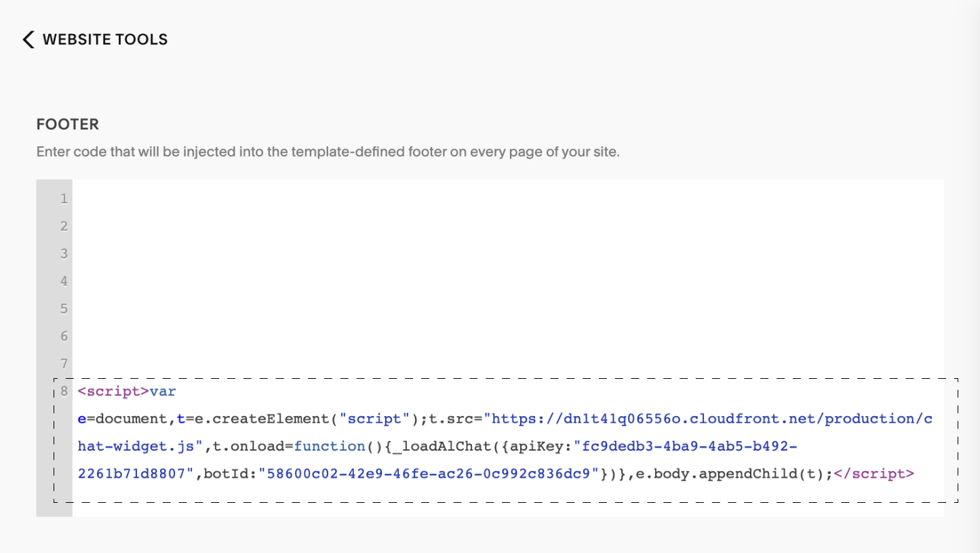The width and height of the screenshot is (980, 553).
Task: Select line number 4 in the gutter
Action: click(x=64, y=281)
